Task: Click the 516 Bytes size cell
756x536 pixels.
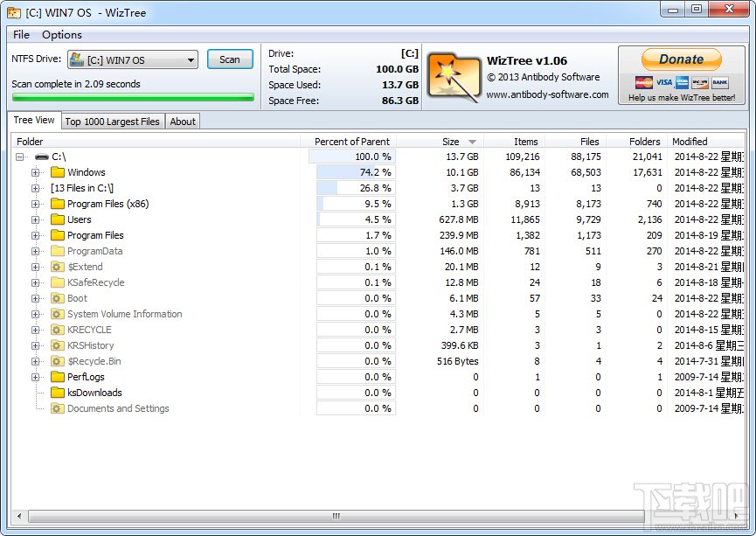Action: pos(458,361)
